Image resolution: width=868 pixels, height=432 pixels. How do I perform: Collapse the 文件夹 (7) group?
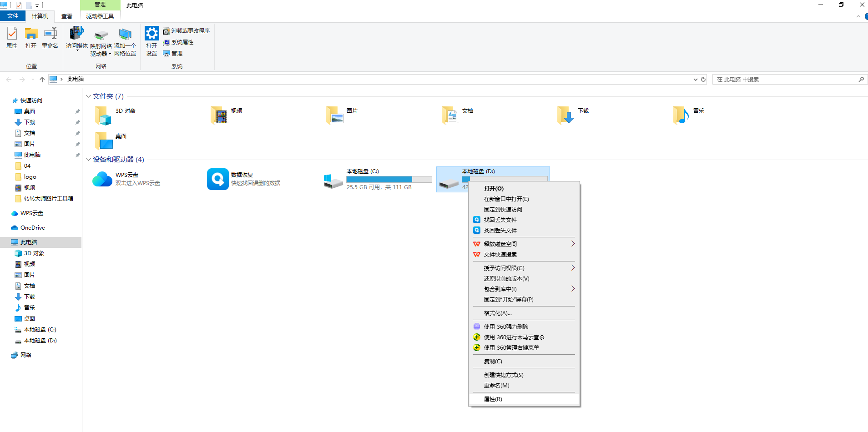tap(88, 96)
